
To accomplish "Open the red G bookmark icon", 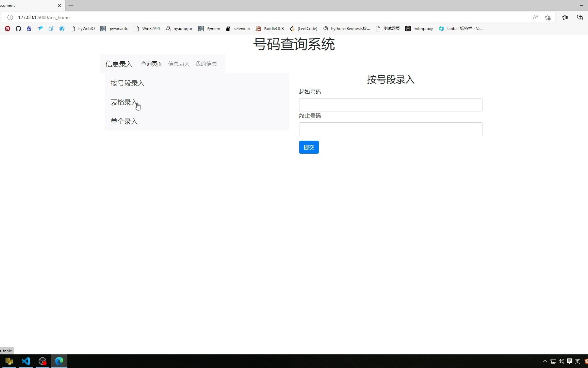I will 7,29.
